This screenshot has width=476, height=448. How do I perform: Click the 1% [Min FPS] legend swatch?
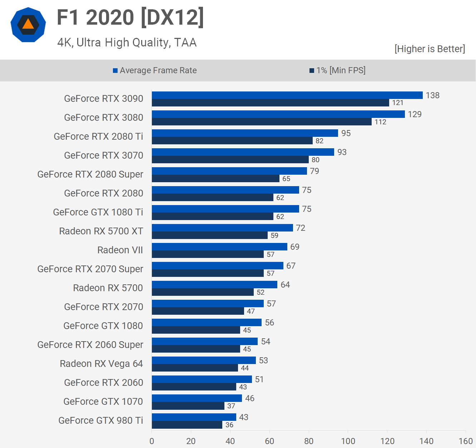click(x=312, y=71)
